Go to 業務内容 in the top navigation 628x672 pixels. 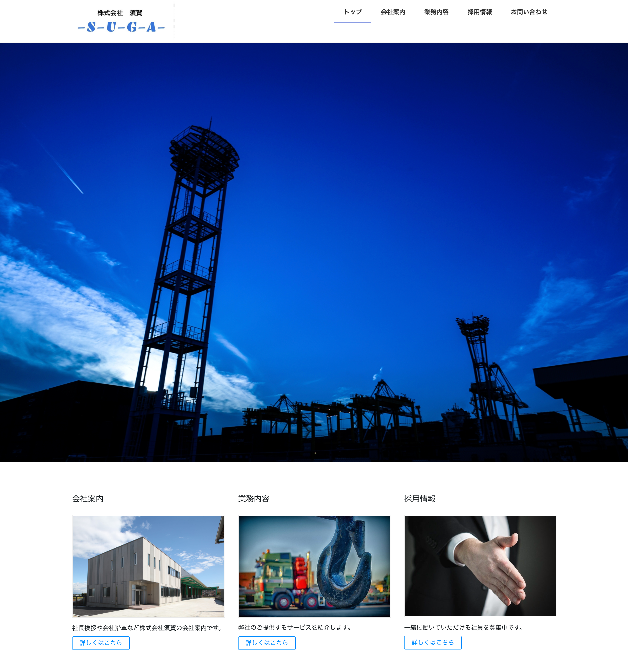pos(436,12)
